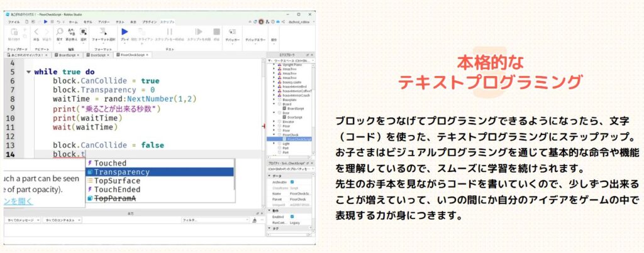Click the Select (選択) icon in ribbon

84,31
